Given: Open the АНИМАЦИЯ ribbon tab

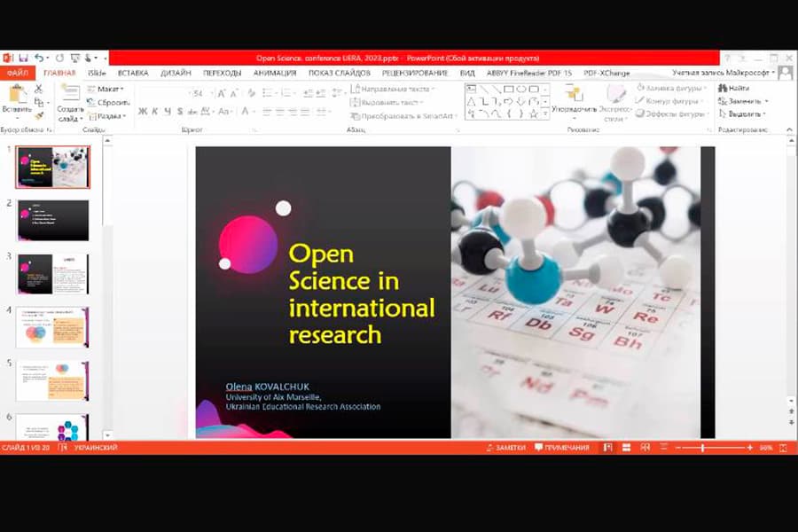Looking at the screenshot, I should pyautogui.click(x=274, y=73).
